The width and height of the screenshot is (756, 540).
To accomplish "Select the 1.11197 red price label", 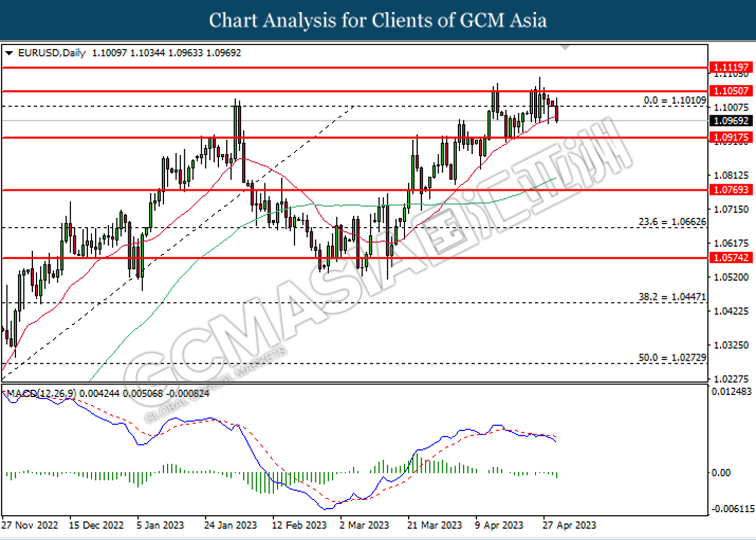I will (731, 67).
